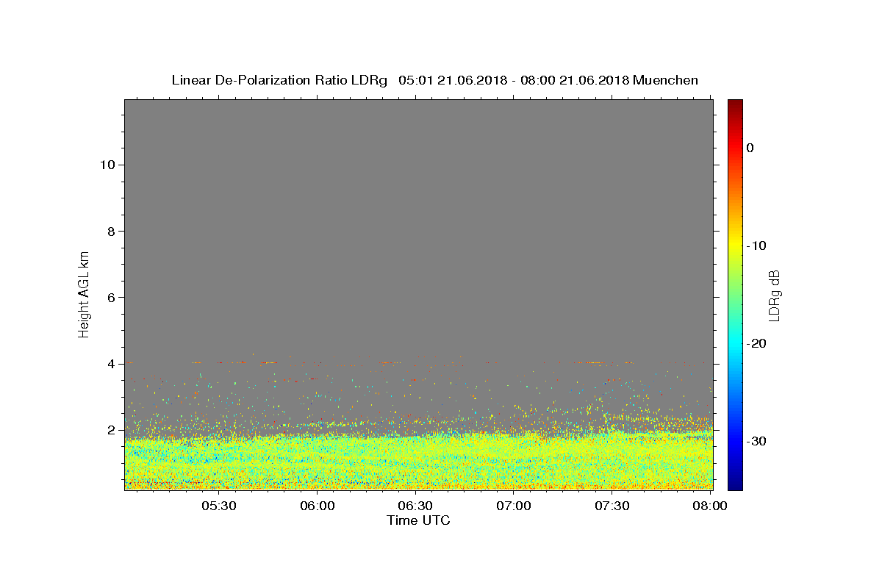Click the 'LDRg dB' colorbar label
This screenshot has height=588, width=882.
tap(774, 295)
